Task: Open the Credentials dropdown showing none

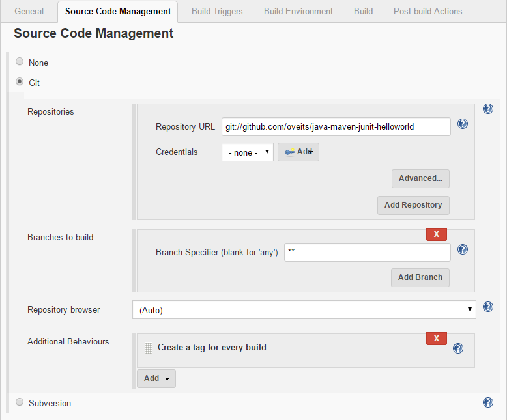Action: [x=247, y=152]
